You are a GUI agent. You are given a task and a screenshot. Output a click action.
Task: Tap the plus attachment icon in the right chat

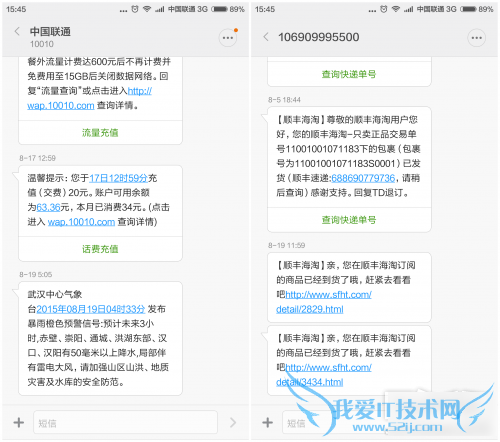coord(268,423)
